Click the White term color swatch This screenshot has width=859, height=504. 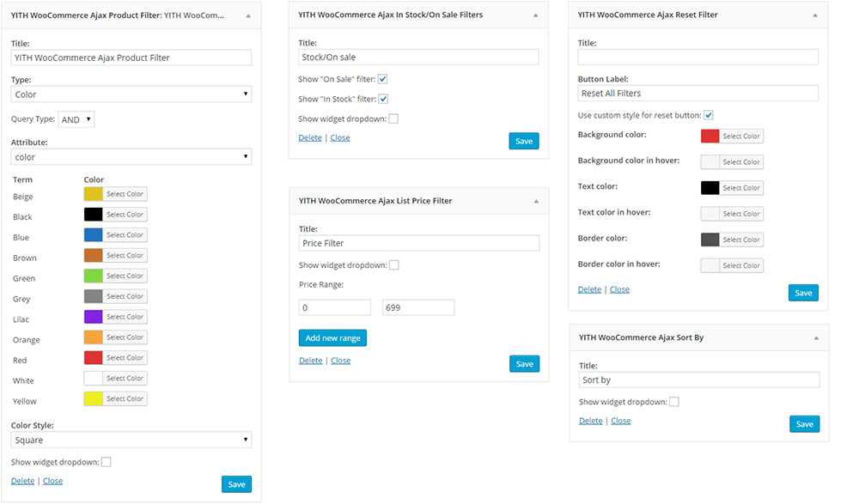[x=93, y=378]
